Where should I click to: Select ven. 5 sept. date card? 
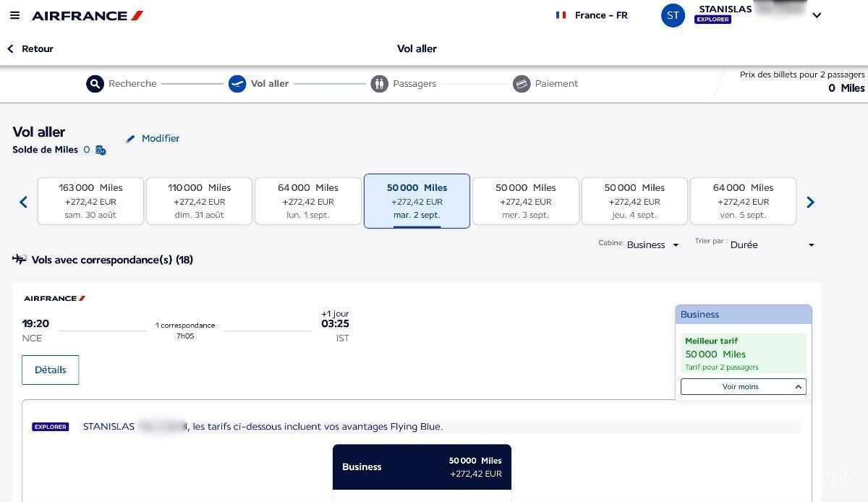pyautogui.click(x=743, y=201)
